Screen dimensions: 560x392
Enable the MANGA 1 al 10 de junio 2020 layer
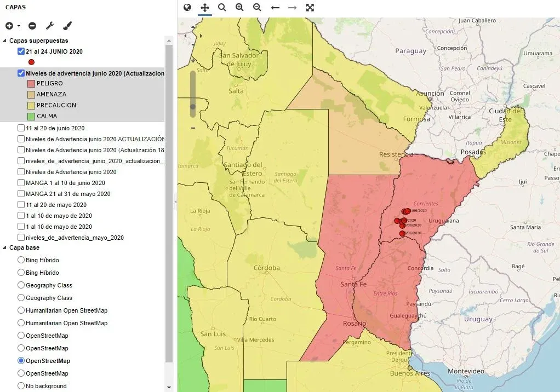click(x=21, y=183)
